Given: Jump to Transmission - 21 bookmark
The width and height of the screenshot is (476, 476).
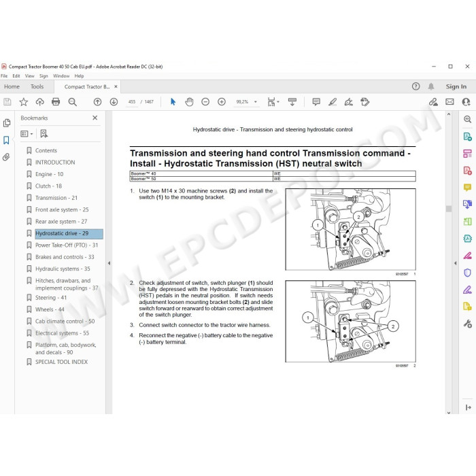Looking at the screenshot, I should pos(56,198).
